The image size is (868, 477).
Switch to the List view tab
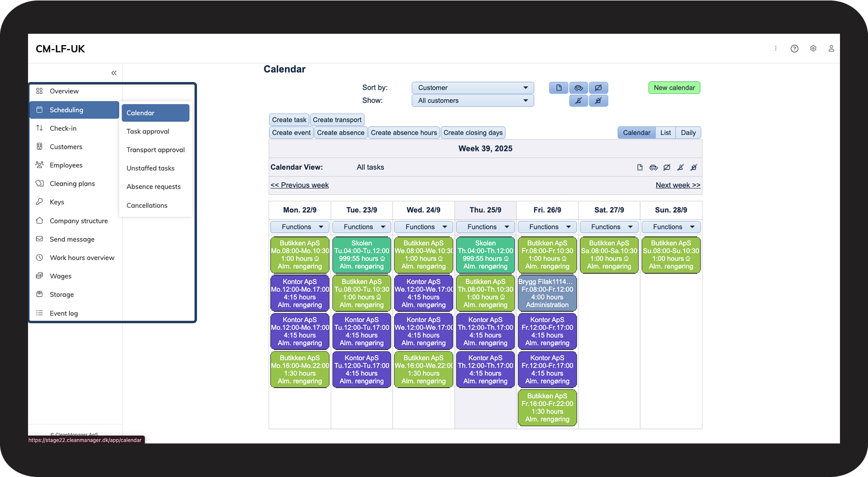pos(666,133)
